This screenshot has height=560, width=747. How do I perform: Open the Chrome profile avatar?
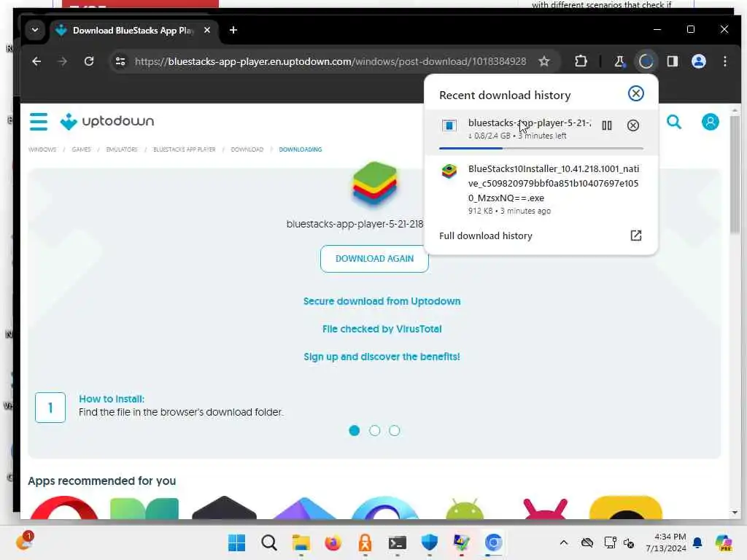(x=698, y=61)
